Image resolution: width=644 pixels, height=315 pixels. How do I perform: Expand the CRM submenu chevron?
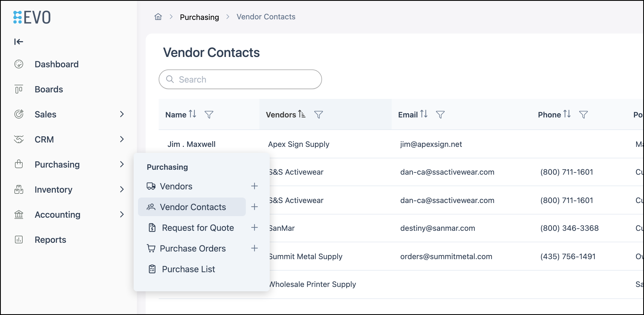pos(122,139)
